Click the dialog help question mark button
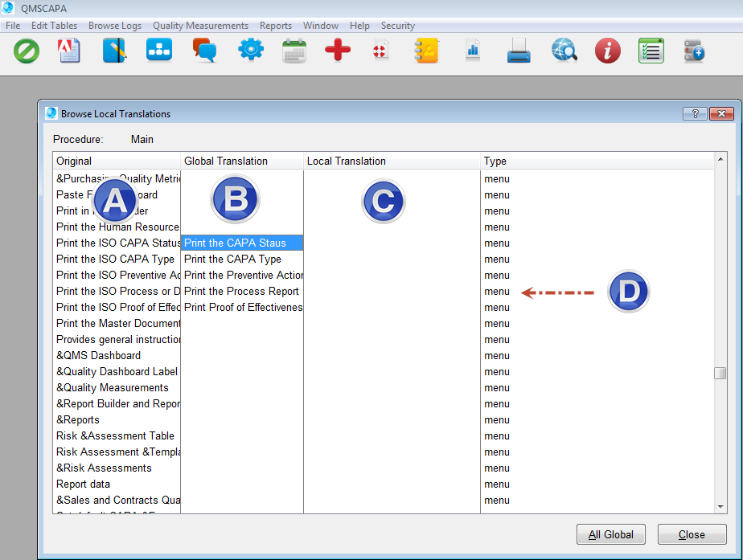 coord(694,113)
